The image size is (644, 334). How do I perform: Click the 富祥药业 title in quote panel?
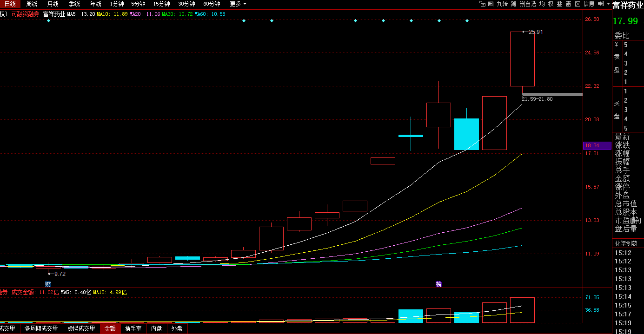(x=628, y=5)
